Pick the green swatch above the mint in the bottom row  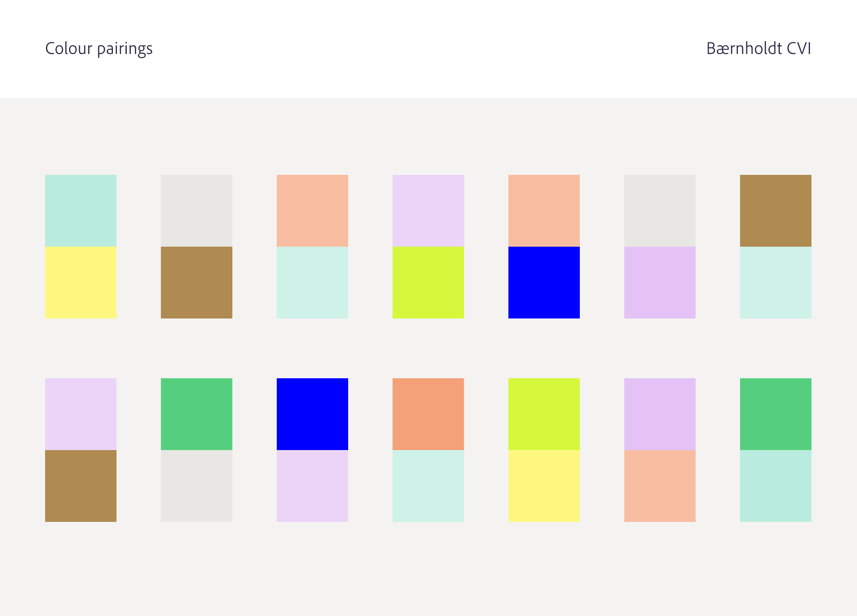tap(776, 414)
